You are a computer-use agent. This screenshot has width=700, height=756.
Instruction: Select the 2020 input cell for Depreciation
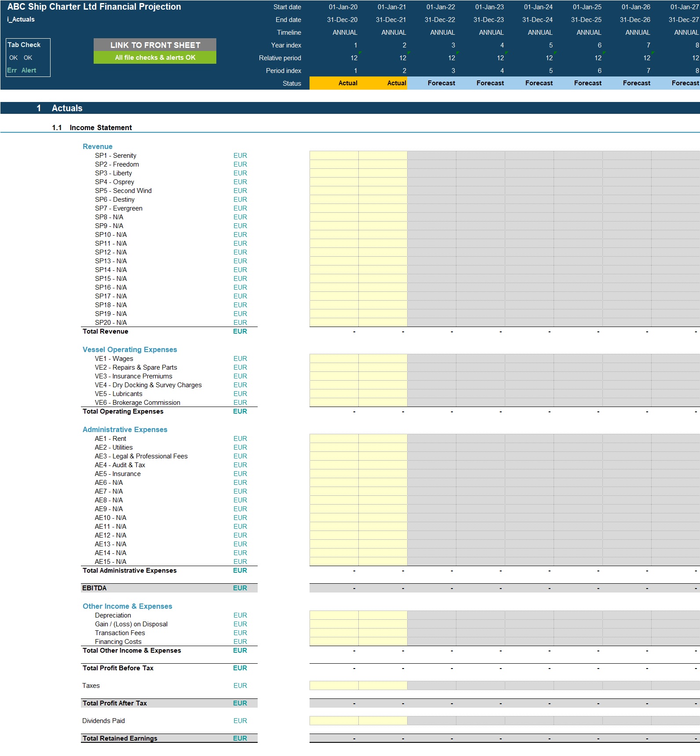[334, 615]
